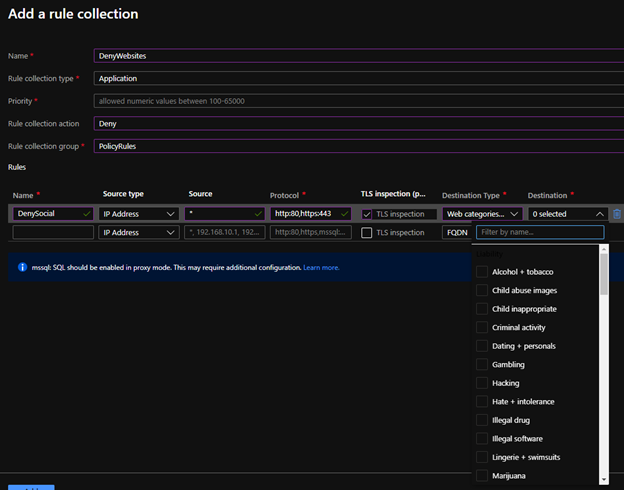Expand the Web categories destination type dropdown
624x490 pixels.
(x=482, y=214)
